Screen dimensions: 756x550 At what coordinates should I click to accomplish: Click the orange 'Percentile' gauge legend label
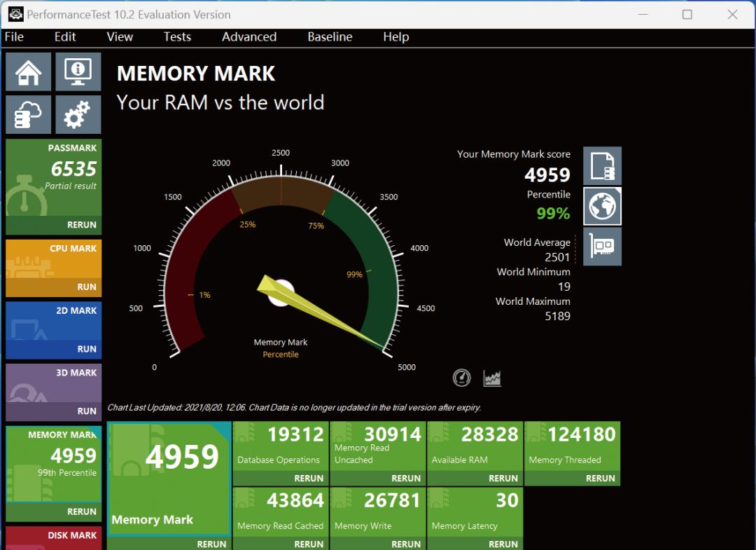point(281,355)
